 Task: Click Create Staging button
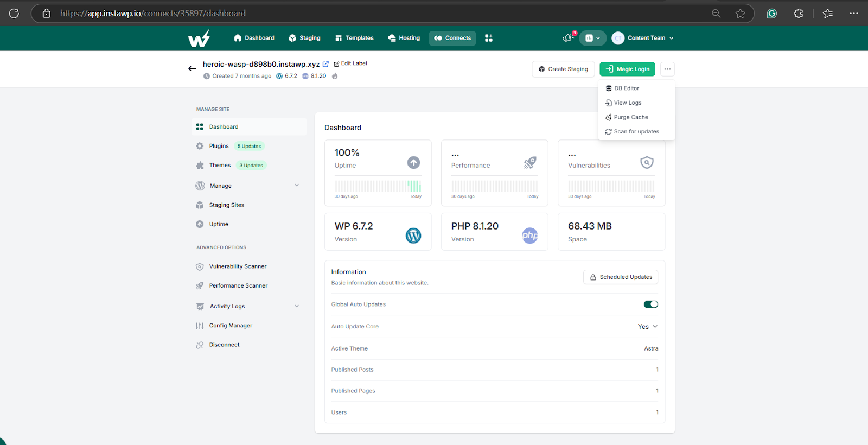coord(563,69)
